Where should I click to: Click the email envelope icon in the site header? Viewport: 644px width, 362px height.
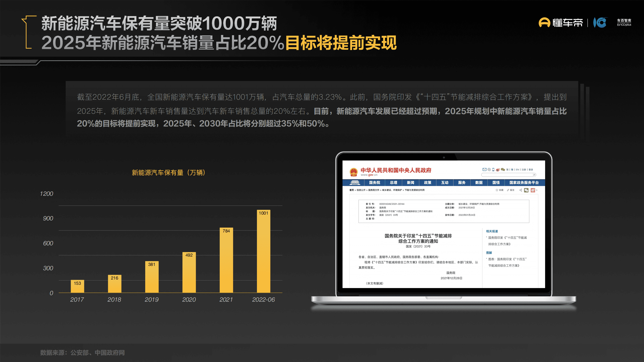click(x=484, y=170)
